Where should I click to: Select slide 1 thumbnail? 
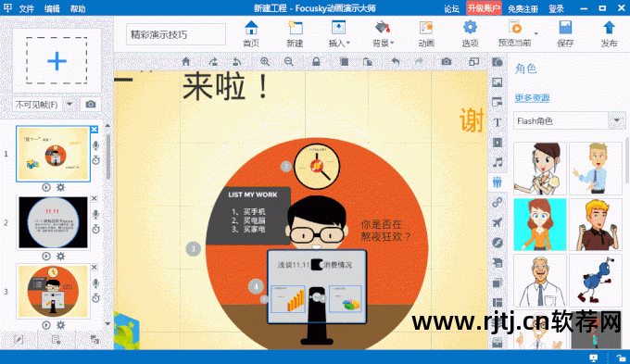tap(53, 154)
